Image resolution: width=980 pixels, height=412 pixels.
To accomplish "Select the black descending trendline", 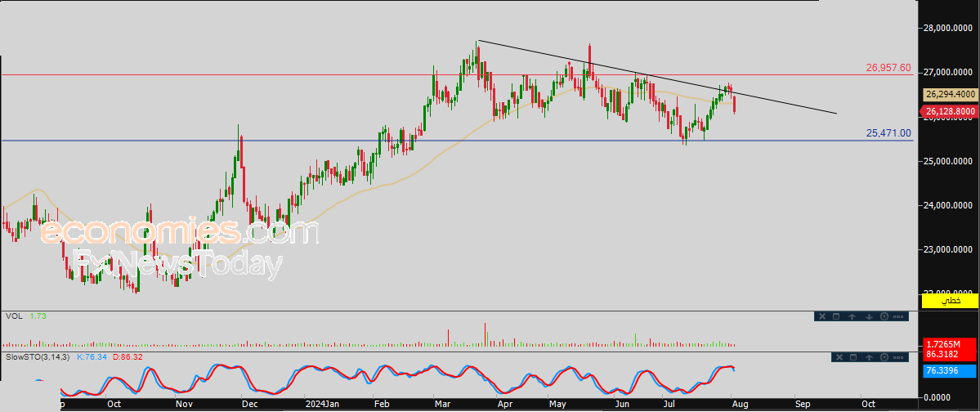I will click(x=656, y=77).
